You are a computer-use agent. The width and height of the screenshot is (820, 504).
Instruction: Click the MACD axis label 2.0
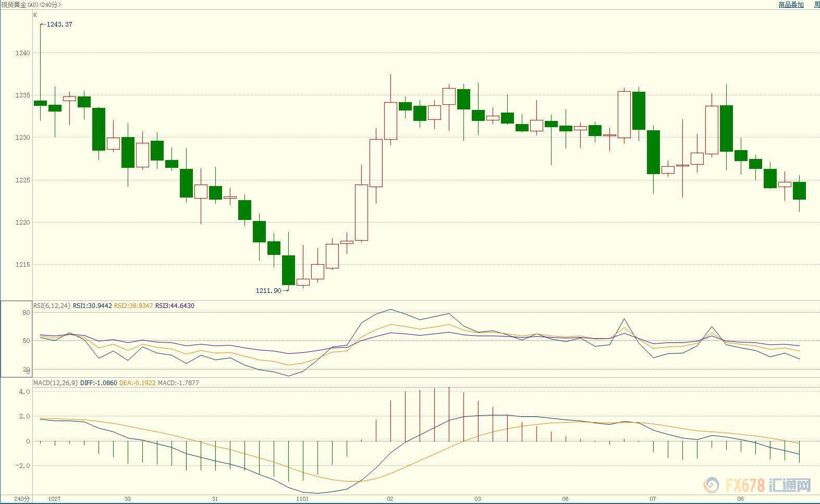[25, 416]
